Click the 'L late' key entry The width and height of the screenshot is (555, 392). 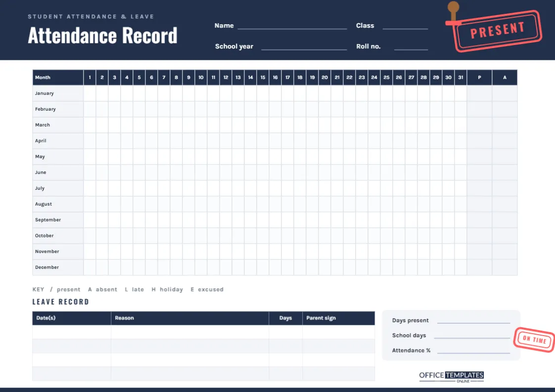point(134,289)
